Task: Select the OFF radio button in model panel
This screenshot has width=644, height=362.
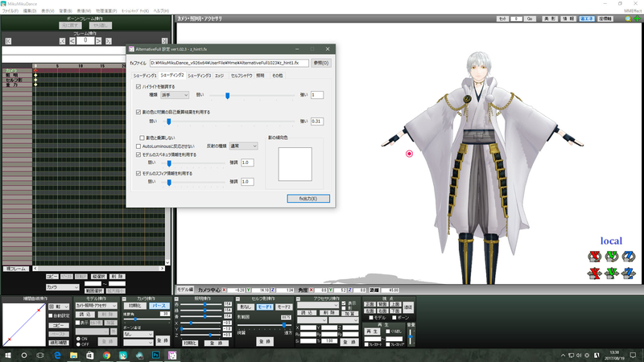Action: click(78, 344)
